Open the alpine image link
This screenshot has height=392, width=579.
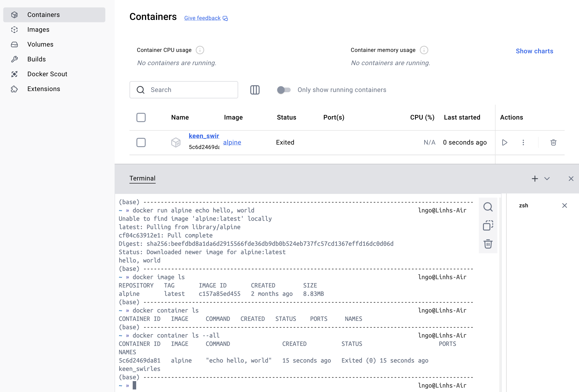click(232, 142)
